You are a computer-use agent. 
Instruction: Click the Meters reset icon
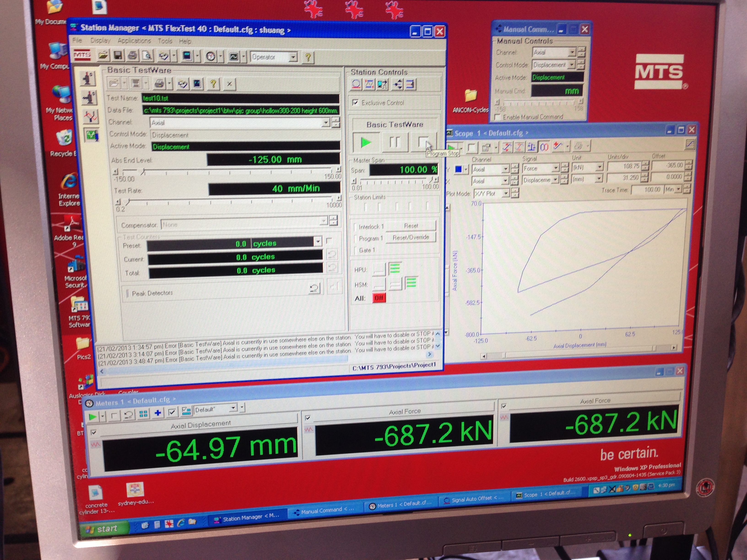(x=128, y=415)
